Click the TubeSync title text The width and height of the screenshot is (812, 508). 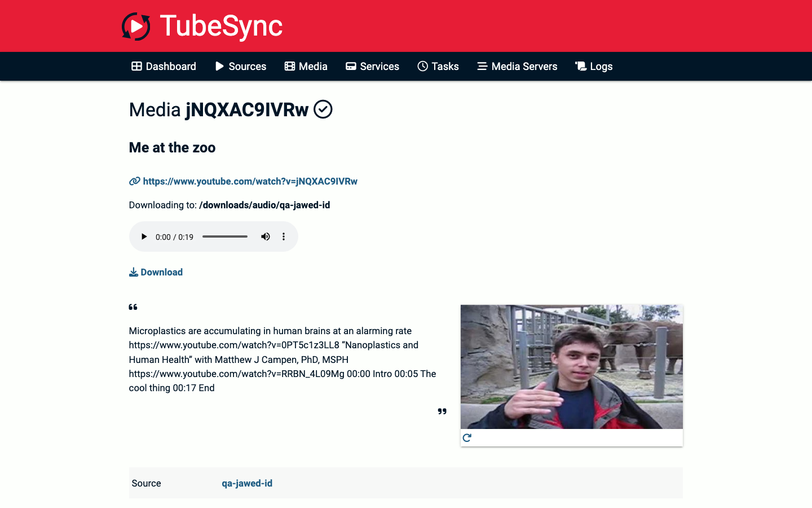point(221,26)
